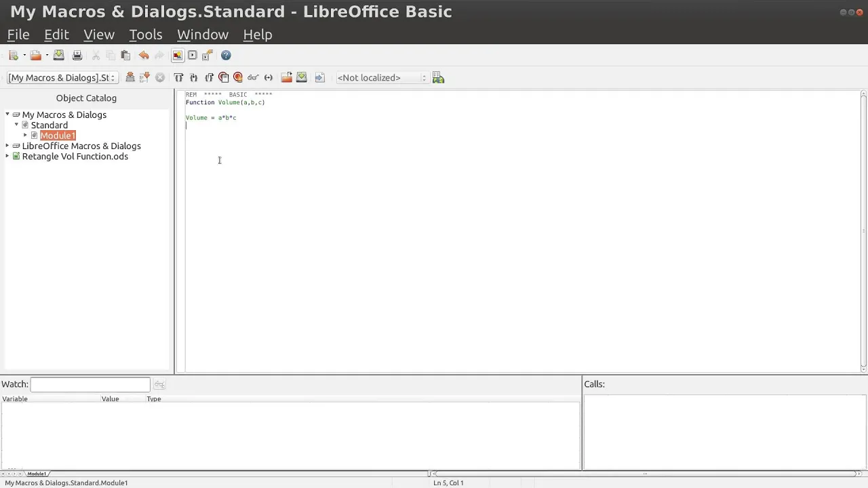Open the recent files dropdown arrow
This screenshot has height=488, width=868.
tap(47, 56)
